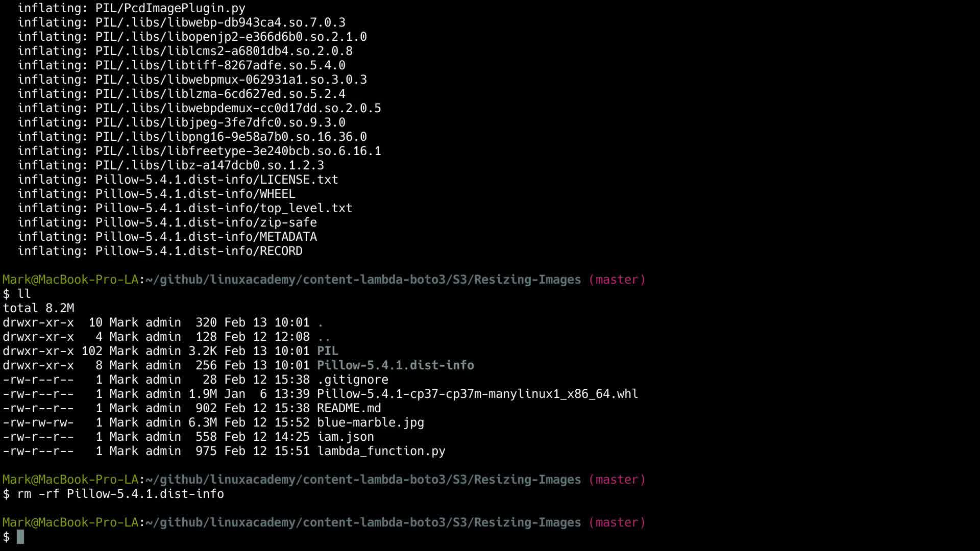
Task: Click the Pillow manylinux1_x86_64.whl filename
Action: pos(477,394)
